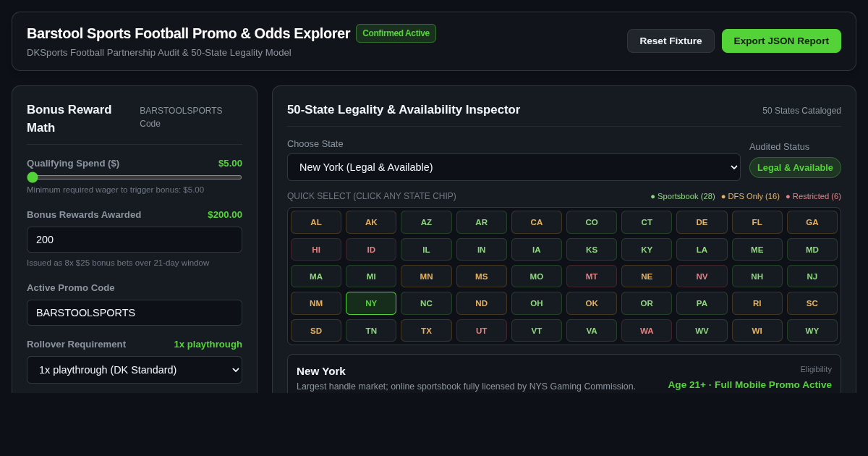Pick the NC state chip
This screenshot has height=456, width=868.
[426, 303]
